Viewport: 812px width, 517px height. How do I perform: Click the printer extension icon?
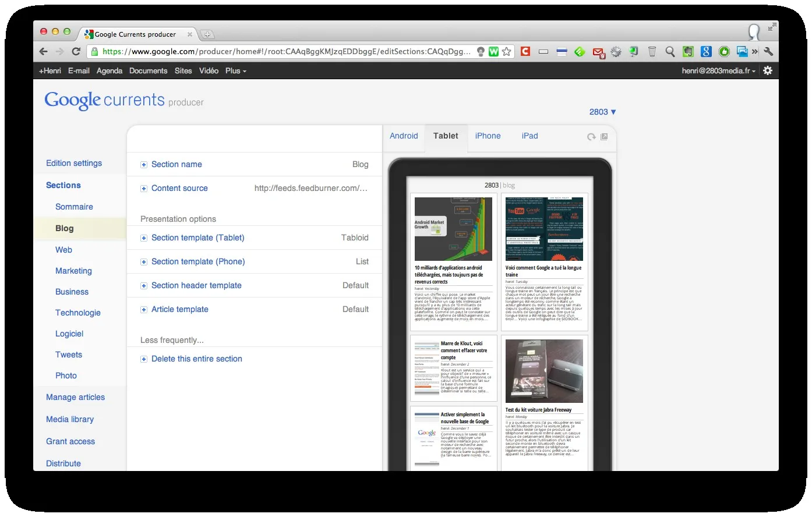562,52
